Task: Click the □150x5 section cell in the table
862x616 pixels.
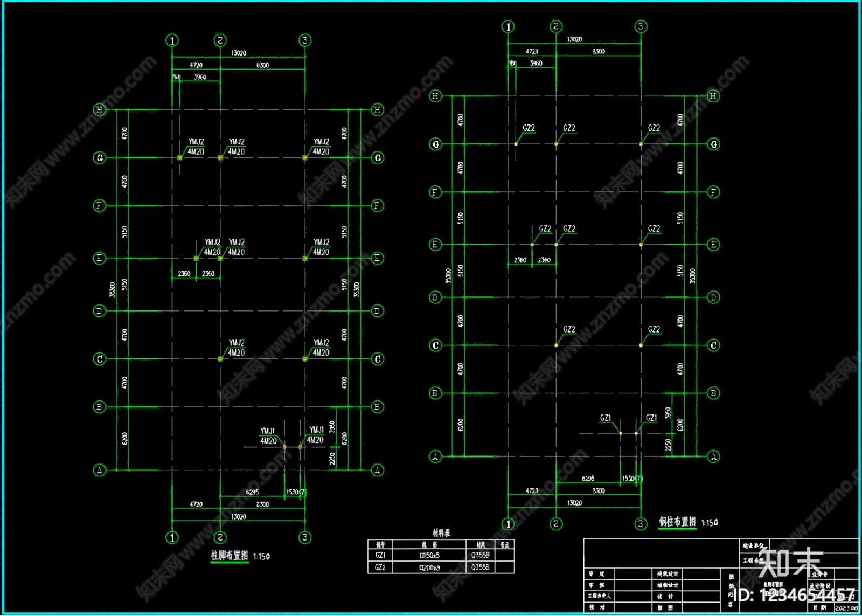Action: [x=429, y=555]
